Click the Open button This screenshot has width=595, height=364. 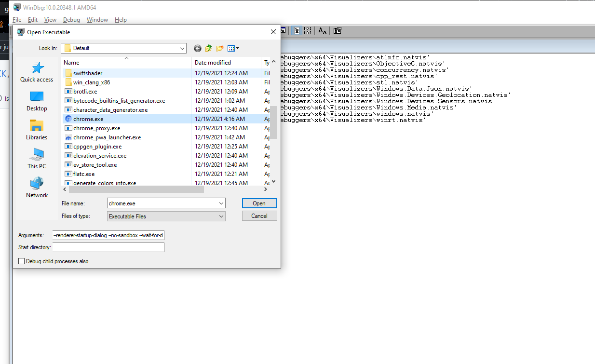click(259, 203)
